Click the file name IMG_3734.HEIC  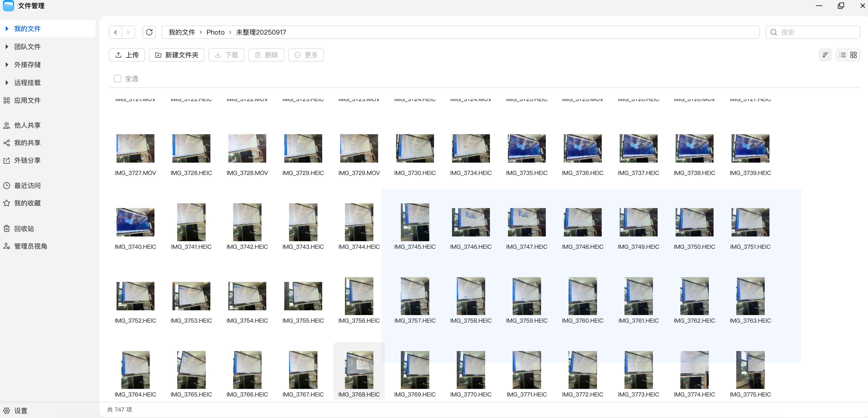point(471,173)
